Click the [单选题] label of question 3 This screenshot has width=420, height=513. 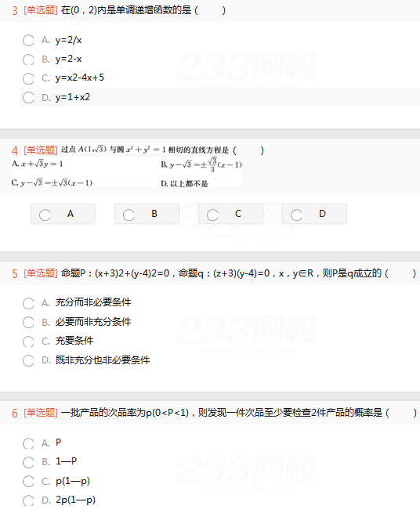pyautogui.click(x=41, y=10)
